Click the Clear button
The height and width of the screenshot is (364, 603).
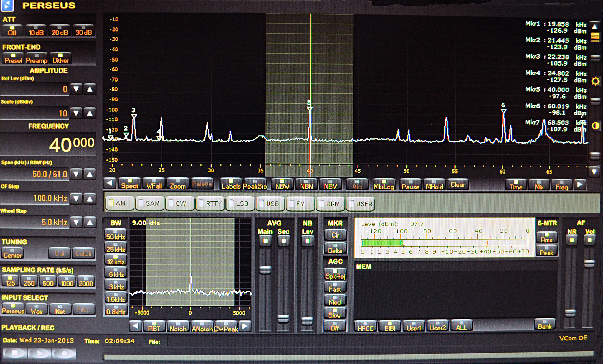click(457, 184)
